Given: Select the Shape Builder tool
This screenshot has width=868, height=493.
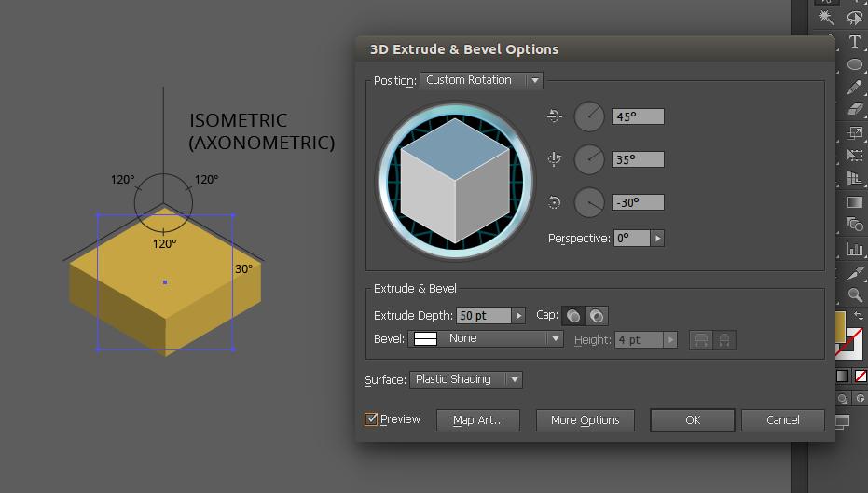Looking at the screenshot, I should [855, 224].
